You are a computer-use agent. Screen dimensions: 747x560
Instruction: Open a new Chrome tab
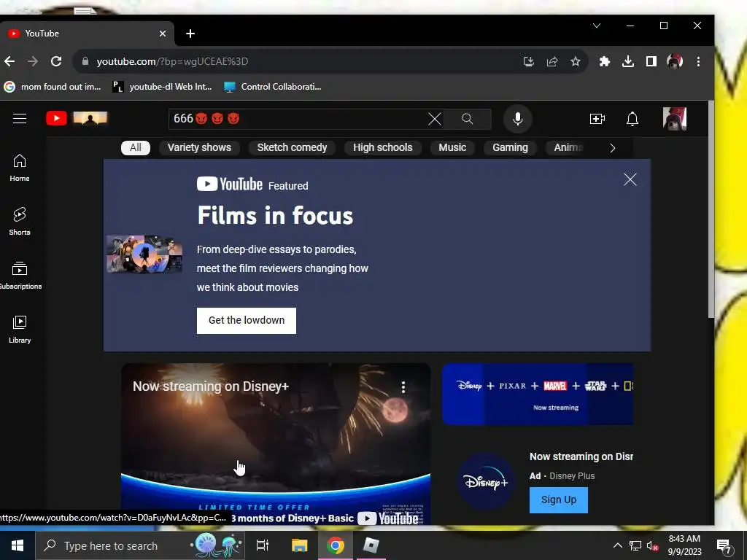pos(190,34)
